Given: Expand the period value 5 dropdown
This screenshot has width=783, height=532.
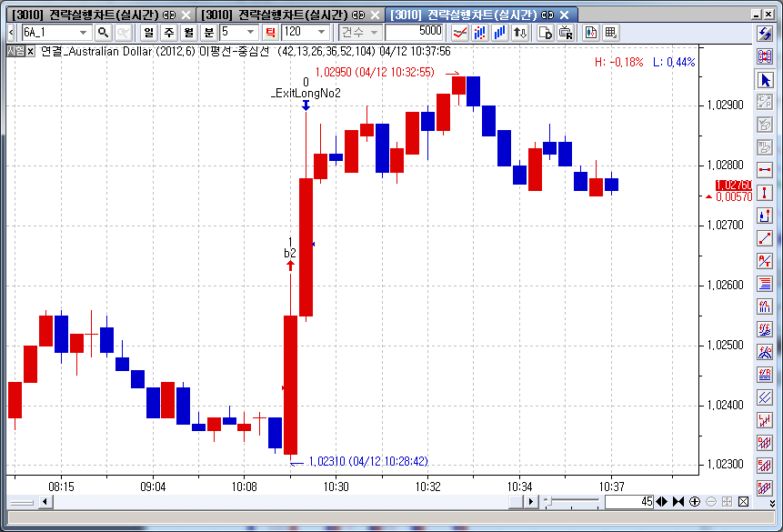Looking at the screenshot, I should pyautogui.click(x=251, y=32).
